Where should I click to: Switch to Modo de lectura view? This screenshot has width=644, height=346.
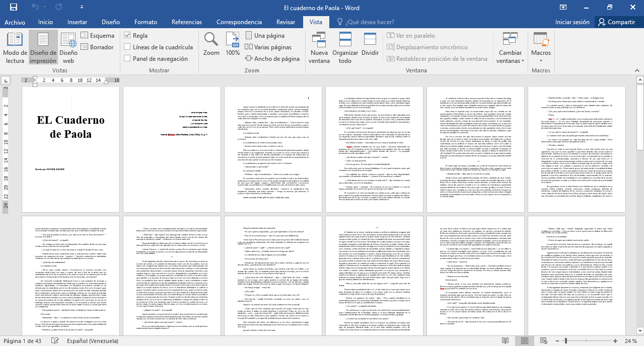coord(15,48)
